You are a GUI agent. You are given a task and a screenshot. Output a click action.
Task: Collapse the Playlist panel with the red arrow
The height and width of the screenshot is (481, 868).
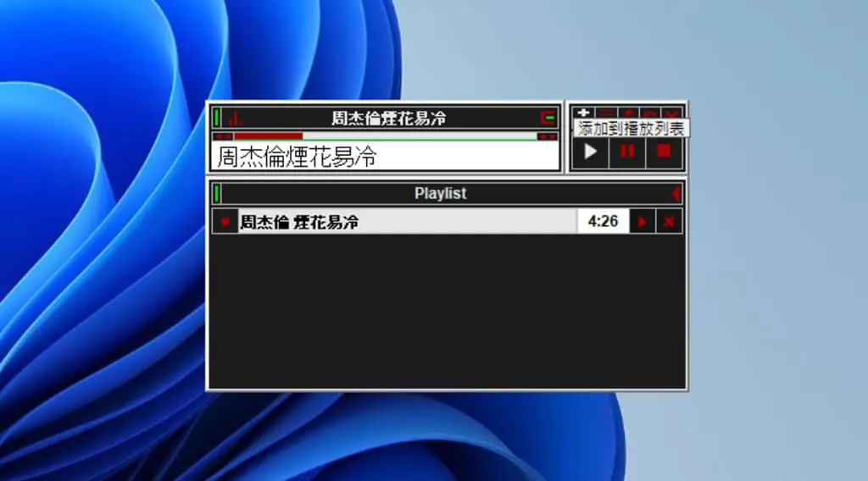click(x=676, y=194)
